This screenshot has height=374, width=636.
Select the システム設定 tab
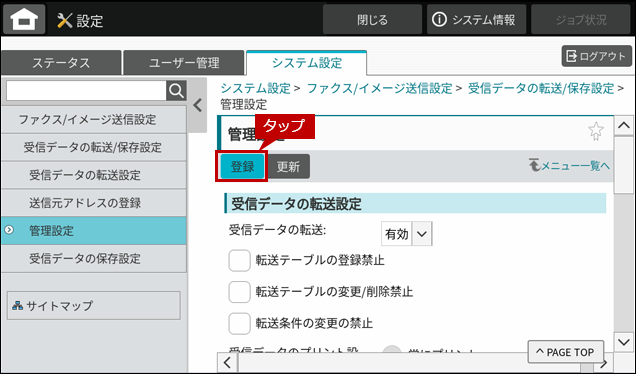(307, 63)
